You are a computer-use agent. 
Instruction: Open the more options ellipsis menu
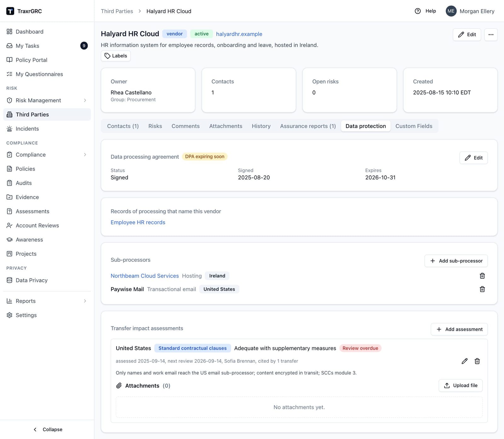click(491, 35)
